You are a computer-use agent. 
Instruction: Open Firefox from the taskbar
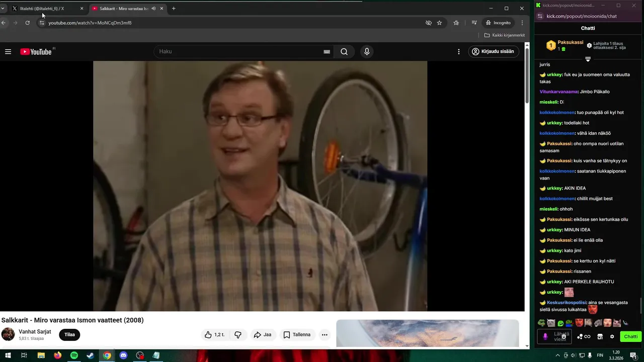(57, 355)
